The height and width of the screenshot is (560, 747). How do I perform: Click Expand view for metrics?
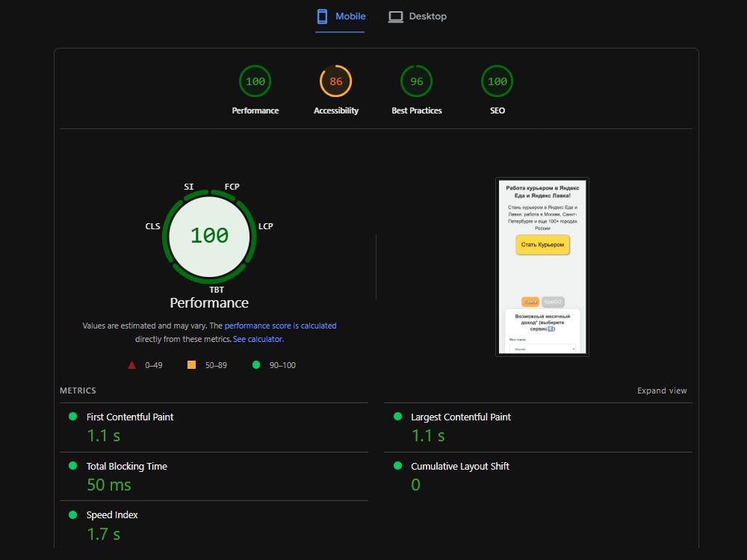662,391
